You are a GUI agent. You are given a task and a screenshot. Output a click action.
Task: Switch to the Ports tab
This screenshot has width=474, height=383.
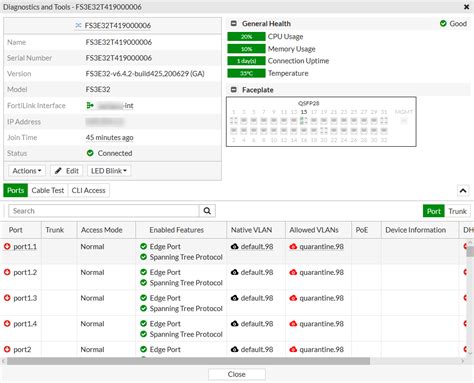point(16,190)
